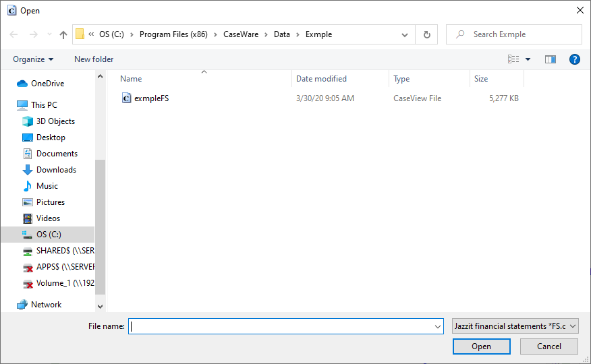The image size is (591, 364).
Task: Click the 5,277 KB size cell
Action: [x=504, y=98]
